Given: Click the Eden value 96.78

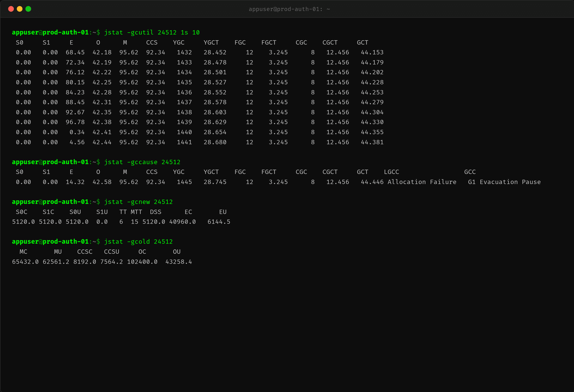Looking at the screenshot, I should tap(75, 122).
